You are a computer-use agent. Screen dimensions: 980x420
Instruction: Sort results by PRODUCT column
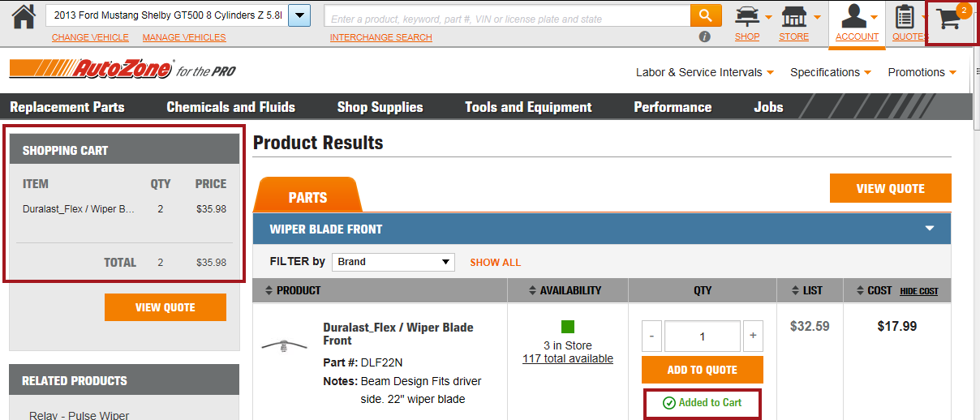tap(293, 290)
